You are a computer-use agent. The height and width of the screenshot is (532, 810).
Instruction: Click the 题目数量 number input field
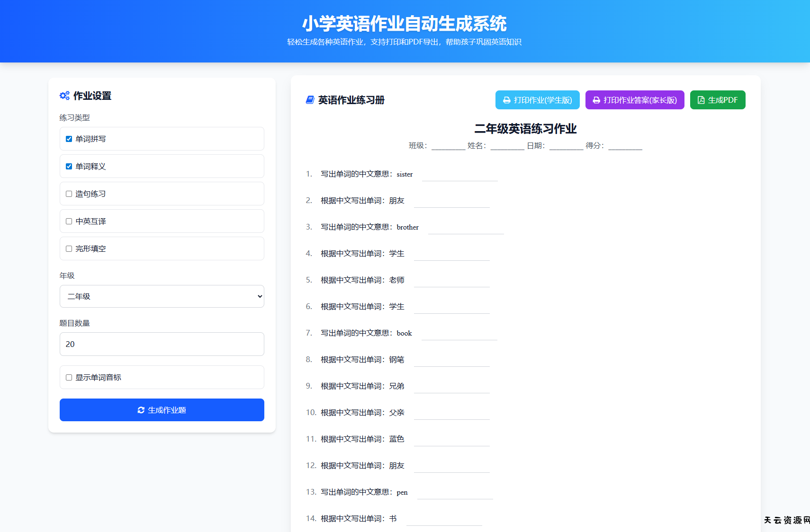pyautogui.click(x=162, y=344)
